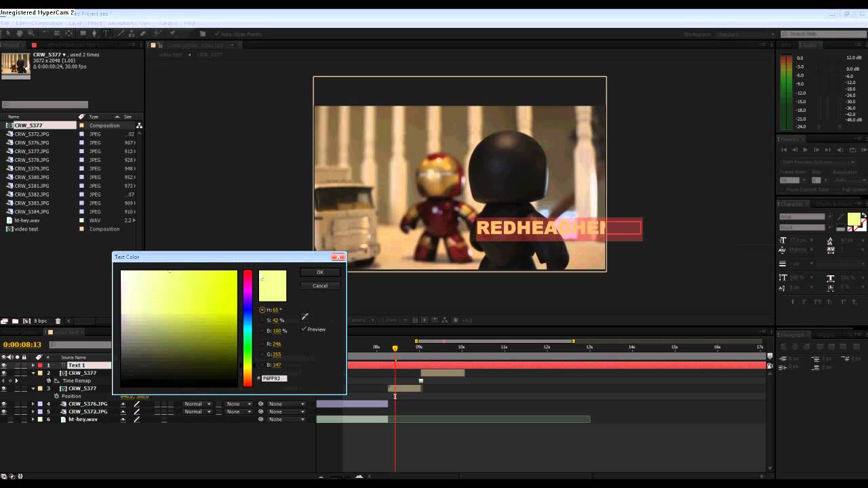
Task: Select the Clone Stamp tool
Action: [x=131, y=33]
